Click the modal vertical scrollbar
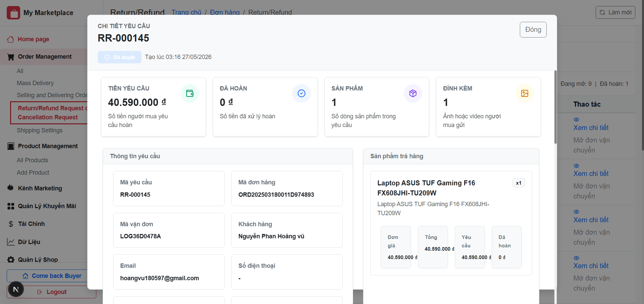The height and width of the screenshot is (304, 644). pyautogui.click(x=555, y=107)
